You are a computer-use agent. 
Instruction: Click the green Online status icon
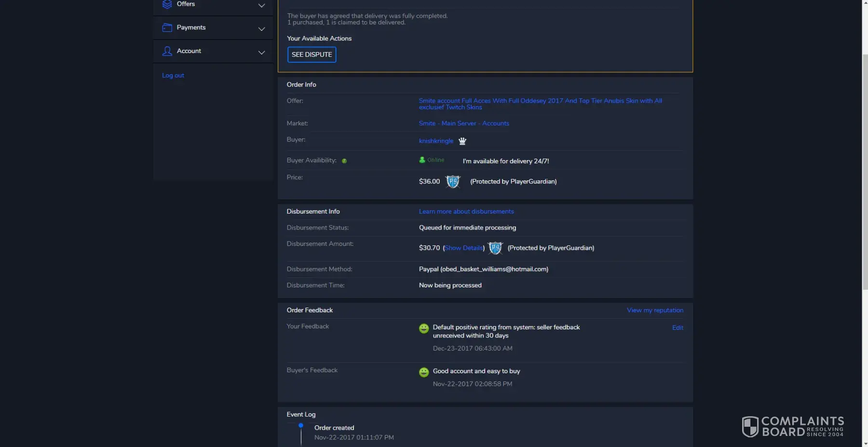(x=422, y=160)
